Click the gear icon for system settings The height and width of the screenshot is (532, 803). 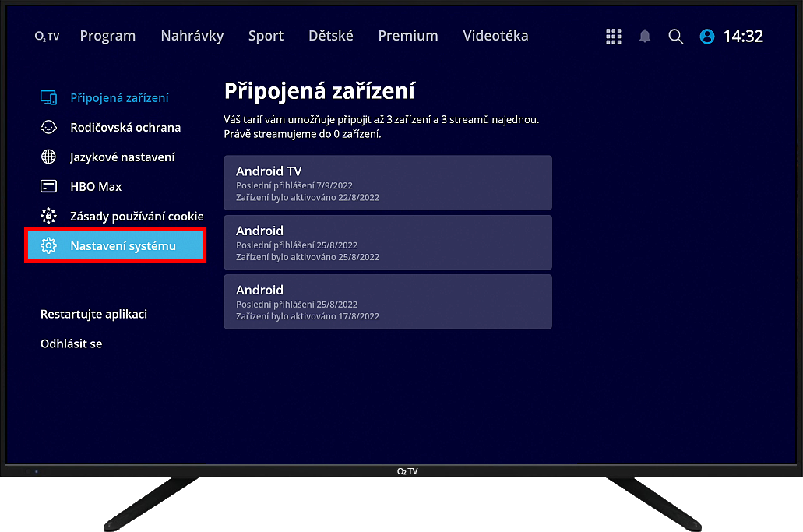click(48, 246)
